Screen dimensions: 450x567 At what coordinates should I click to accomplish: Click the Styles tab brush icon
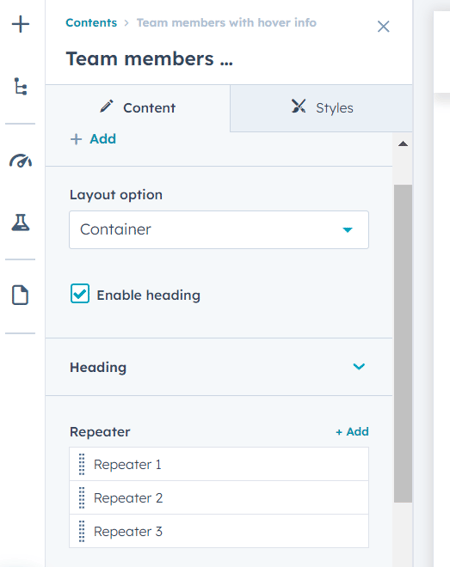(x=299, y=107)
